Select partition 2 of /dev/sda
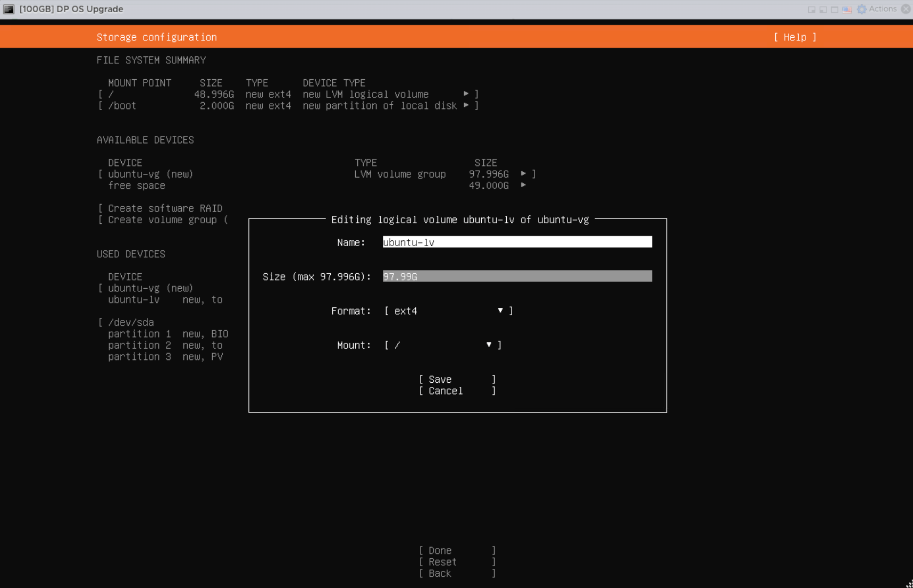The width and height of the screenshot is (913, 588). tap(165, 346)
